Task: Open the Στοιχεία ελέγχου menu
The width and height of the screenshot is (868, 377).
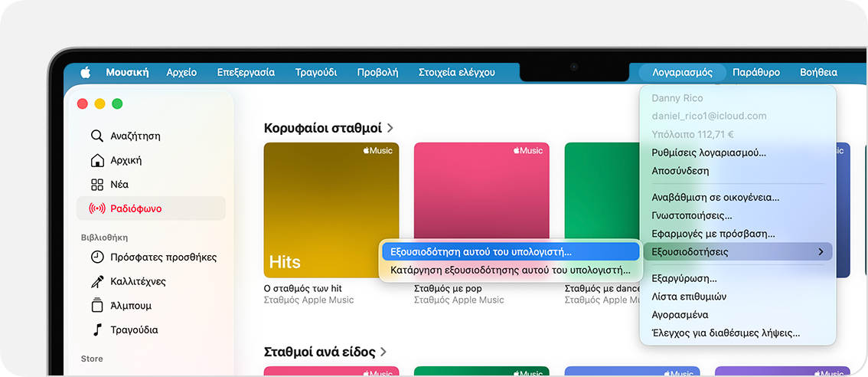Action: (x=457, y=72)
